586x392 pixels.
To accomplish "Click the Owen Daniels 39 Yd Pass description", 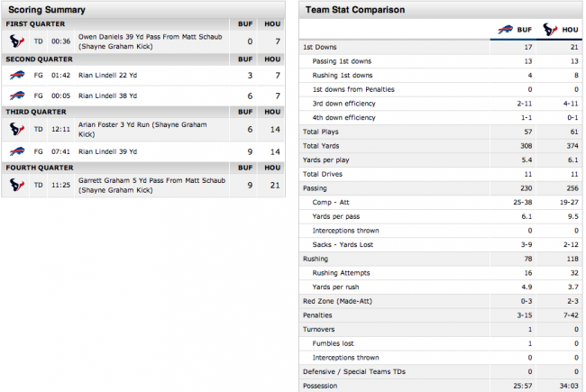I will tap(151, 41).
